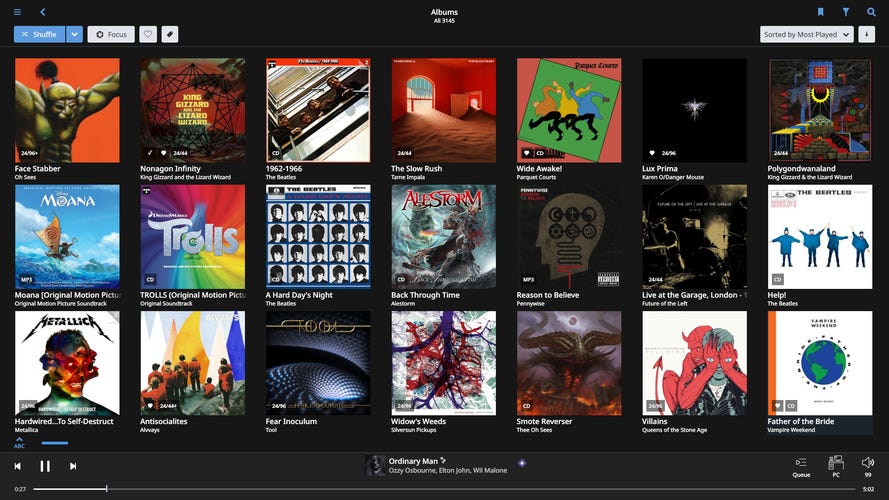The image size is (889, 500).
Task: Click the playback progress seek bar
Action: tap(444, 489)
